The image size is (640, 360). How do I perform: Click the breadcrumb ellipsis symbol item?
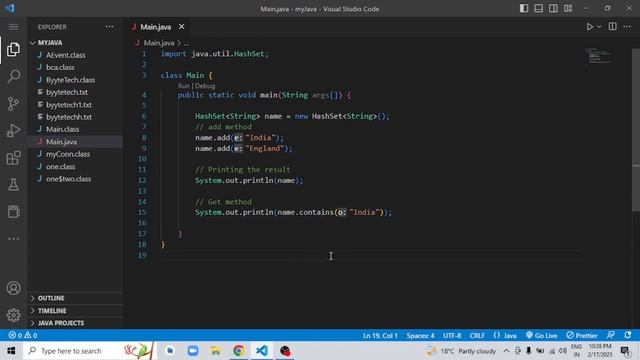pyautogui.click(x=186, y=43)
